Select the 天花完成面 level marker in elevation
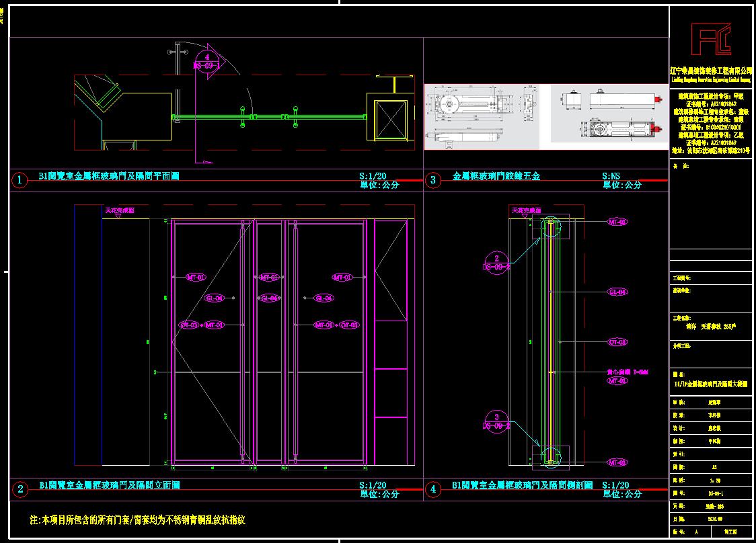 pyautogui.click(x=119, y=211)
